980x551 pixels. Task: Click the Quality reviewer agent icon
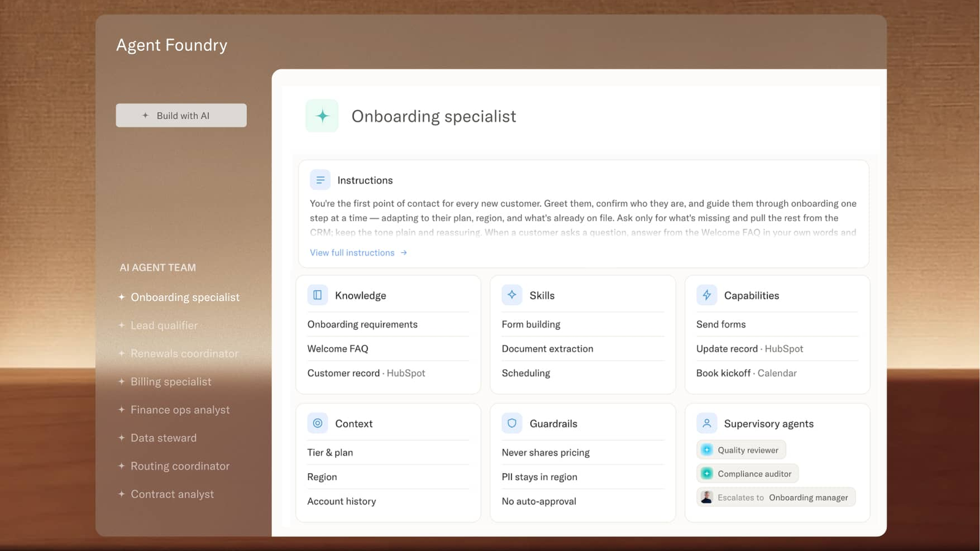click(x=707, y=450)
